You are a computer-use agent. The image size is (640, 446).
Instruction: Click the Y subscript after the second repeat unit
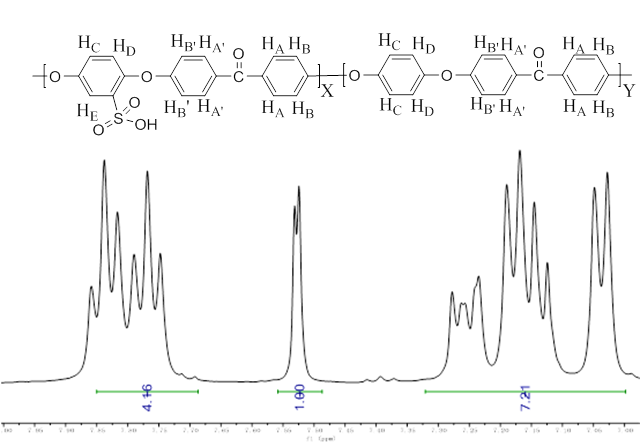[629, 91]
